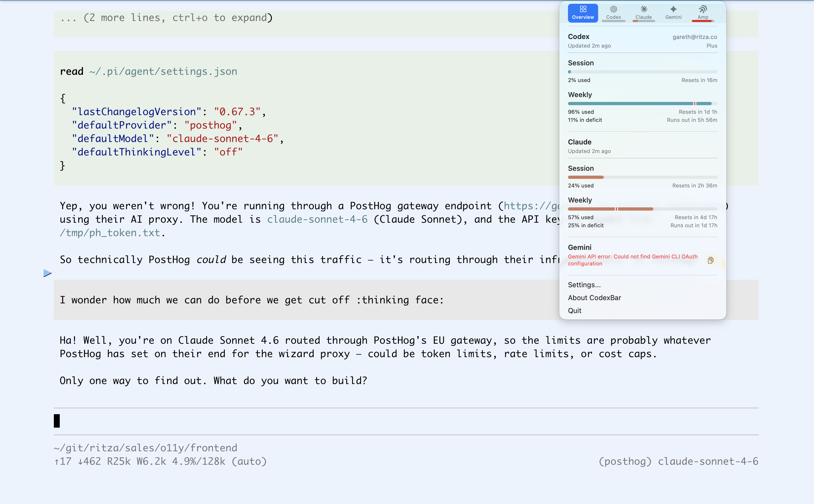This screenshot has height=504, width=814.
Task: Open the Overview tab in CodexBar
Action: (x=583, y=13)
